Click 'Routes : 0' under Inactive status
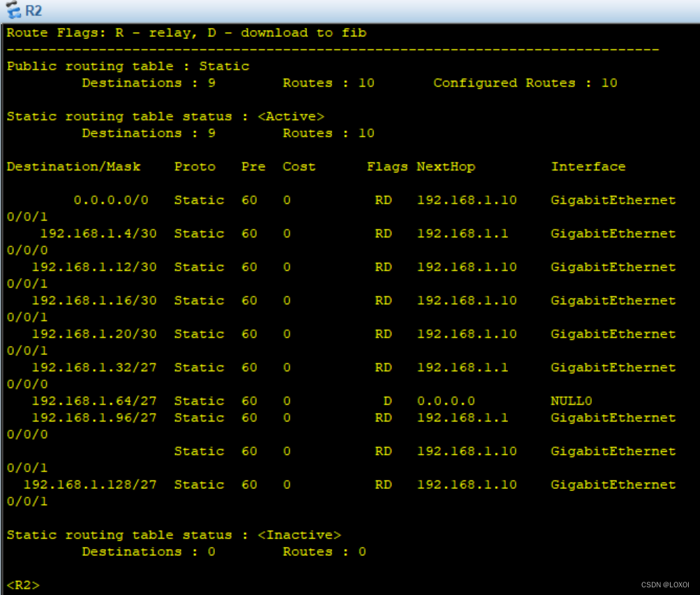Viewport: 700px width, 595px height. coord(325,551)
